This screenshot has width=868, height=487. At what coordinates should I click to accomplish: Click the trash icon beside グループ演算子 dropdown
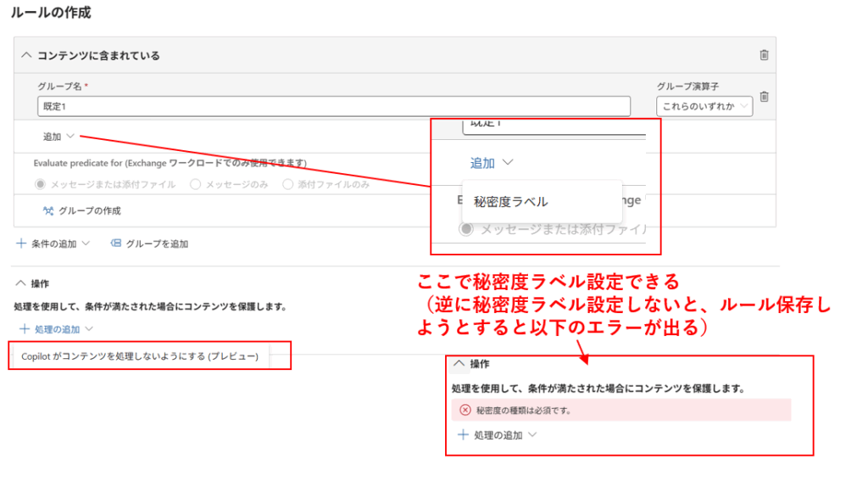pyautogui.click(x=764, y=97)
